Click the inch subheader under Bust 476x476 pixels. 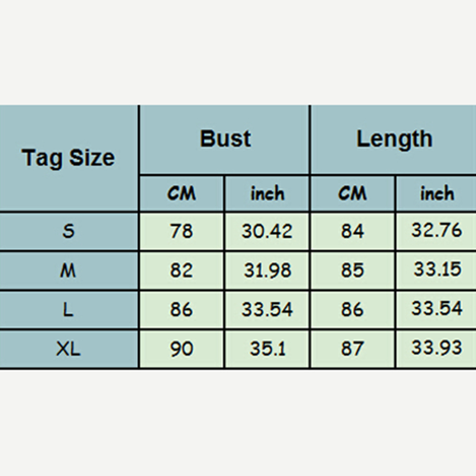[267, 193]
